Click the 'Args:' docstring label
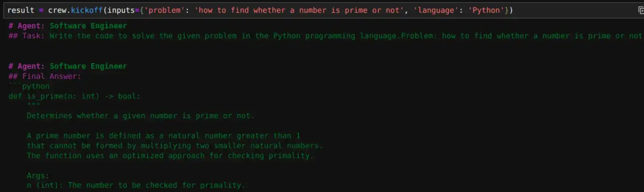 [38, 176]
